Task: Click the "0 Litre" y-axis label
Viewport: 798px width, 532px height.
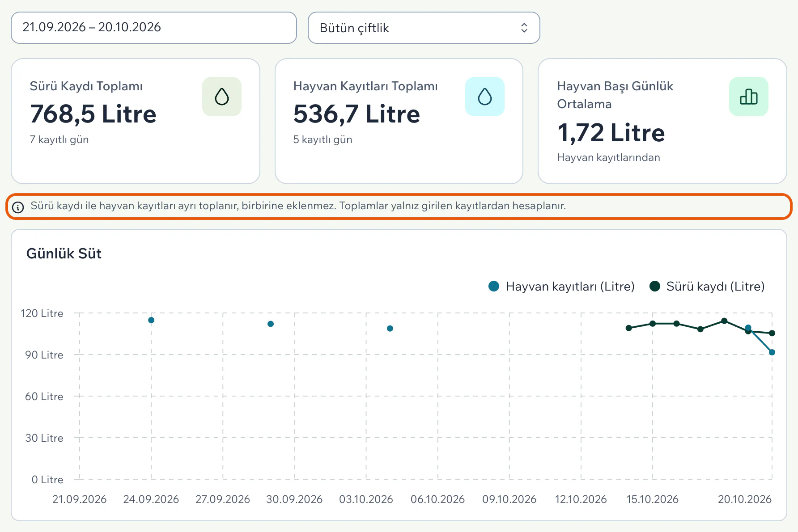Action: pos(47,480)
